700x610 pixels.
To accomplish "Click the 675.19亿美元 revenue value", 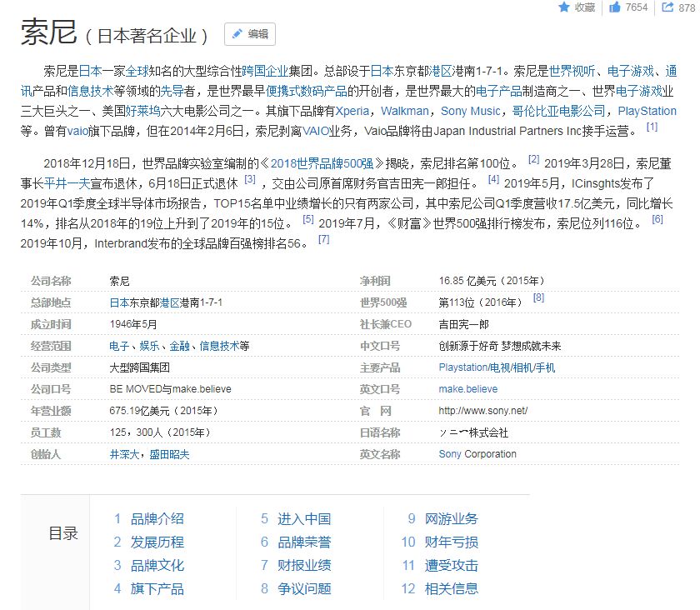I will (163, 411).
